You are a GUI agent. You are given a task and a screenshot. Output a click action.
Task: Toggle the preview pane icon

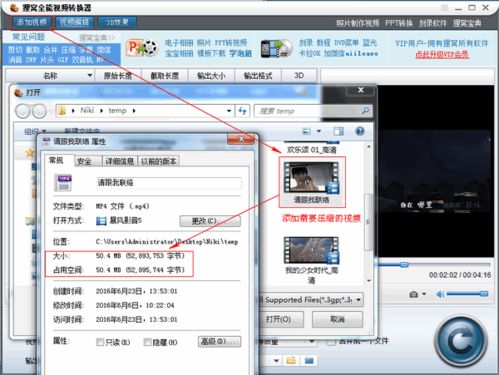point(339,131)
